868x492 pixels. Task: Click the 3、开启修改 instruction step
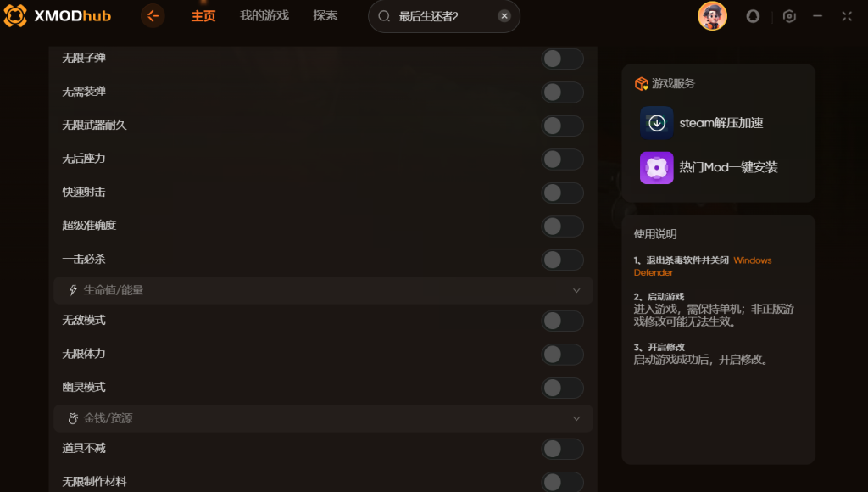[x=659, y=348]
